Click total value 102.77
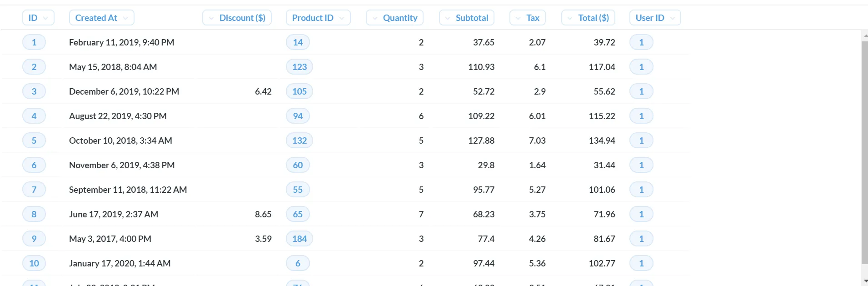The height and width of the screenshot is (286, 868). click(x=602, y=263)
